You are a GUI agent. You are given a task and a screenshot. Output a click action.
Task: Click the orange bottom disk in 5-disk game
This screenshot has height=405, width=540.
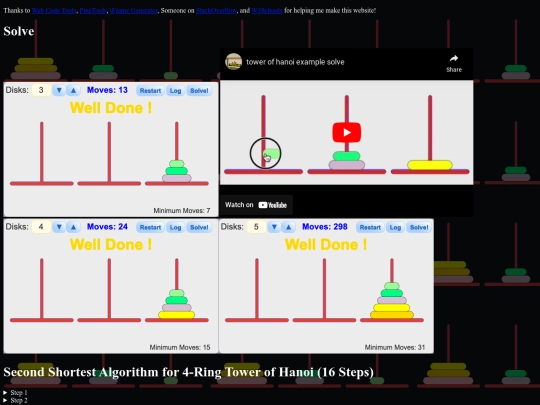point(392,315)
